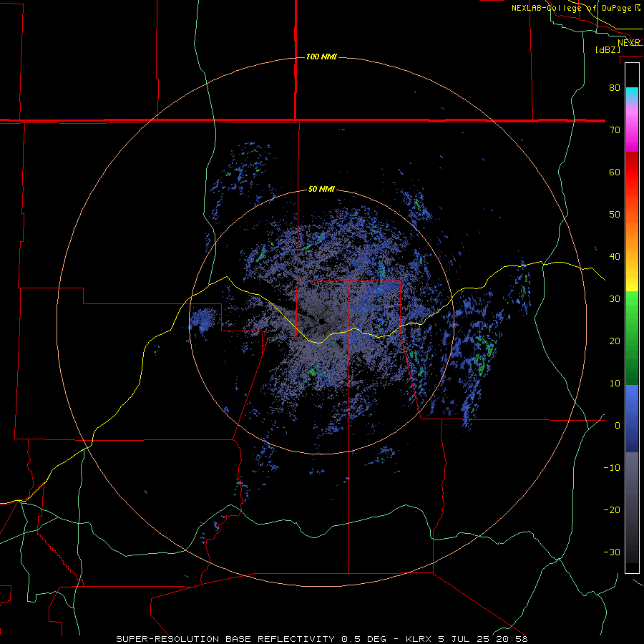Click the 10 value on the dBZ scale
The width and height of the screenshot is (644, 644).
point(615,384)
